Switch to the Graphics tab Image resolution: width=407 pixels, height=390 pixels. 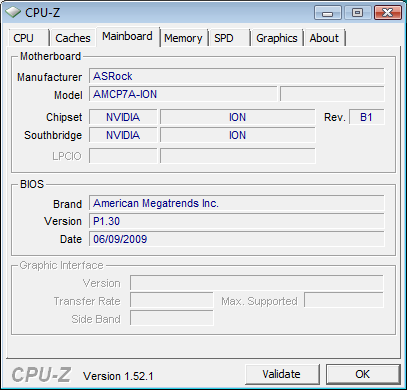277,38
